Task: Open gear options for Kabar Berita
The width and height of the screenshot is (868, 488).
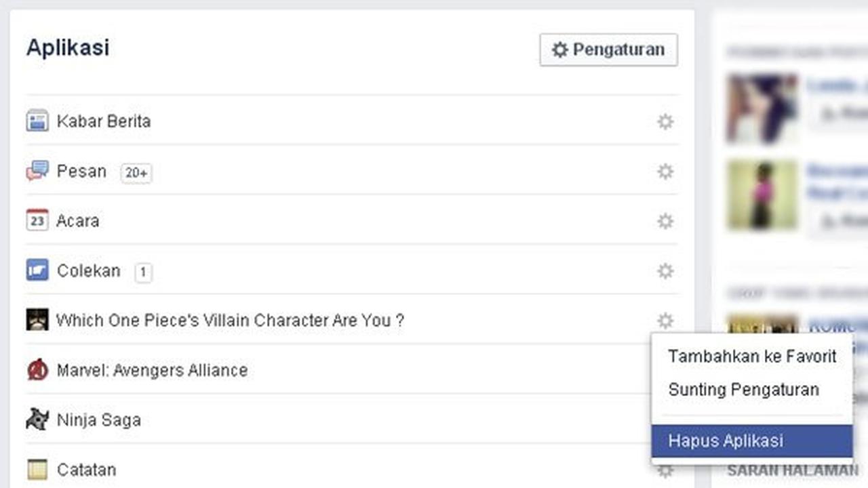Action: (x=665, y=121)
